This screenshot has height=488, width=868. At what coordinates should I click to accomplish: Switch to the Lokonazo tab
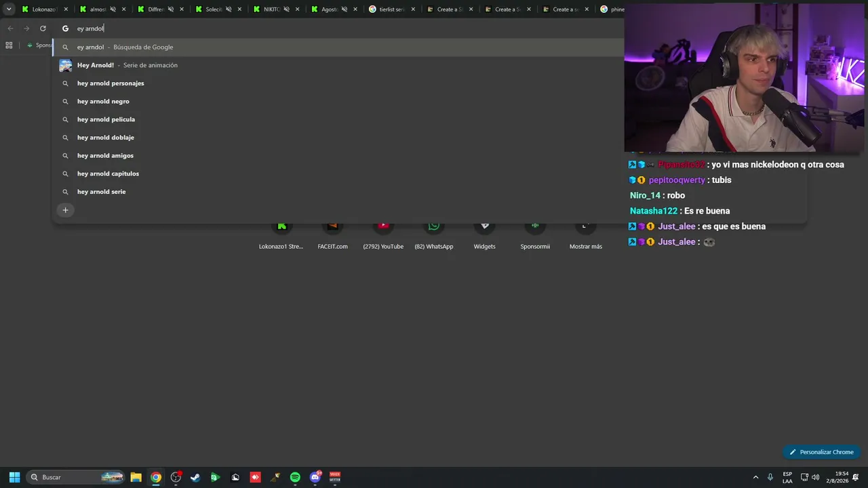pyautogui.click(x=44, y=9)
